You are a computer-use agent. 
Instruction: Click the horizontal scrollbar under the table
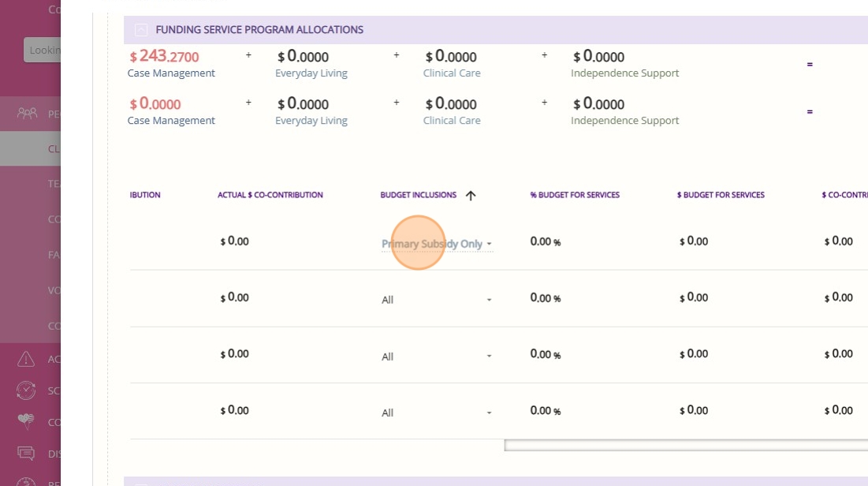click(684, 446)
